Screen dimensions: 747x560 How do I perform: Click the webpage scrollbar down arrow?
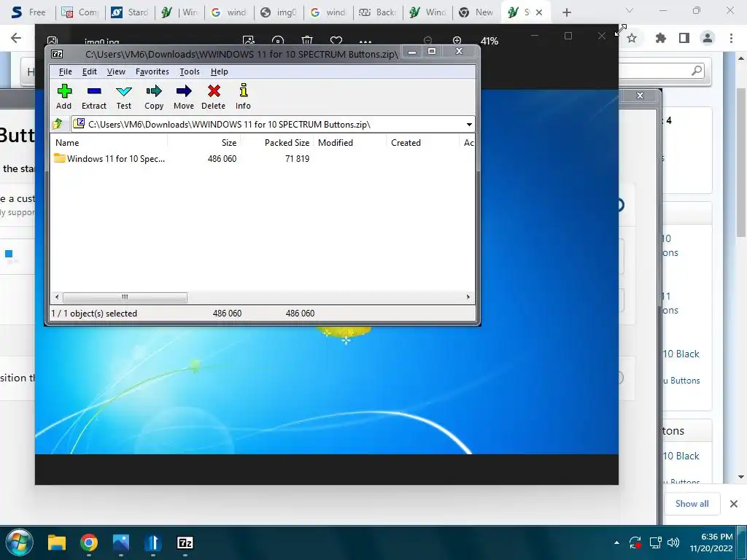(x=741, y=477)
